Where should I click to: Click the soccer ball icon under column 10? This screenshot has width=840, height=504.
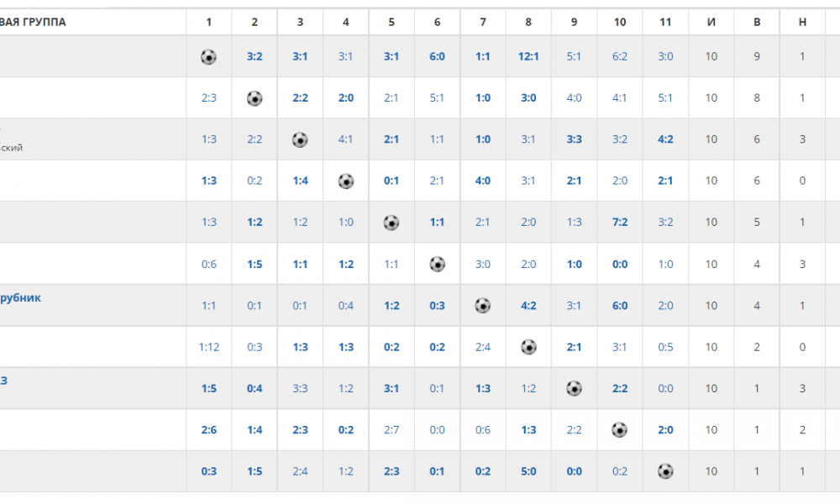[620, 429]
